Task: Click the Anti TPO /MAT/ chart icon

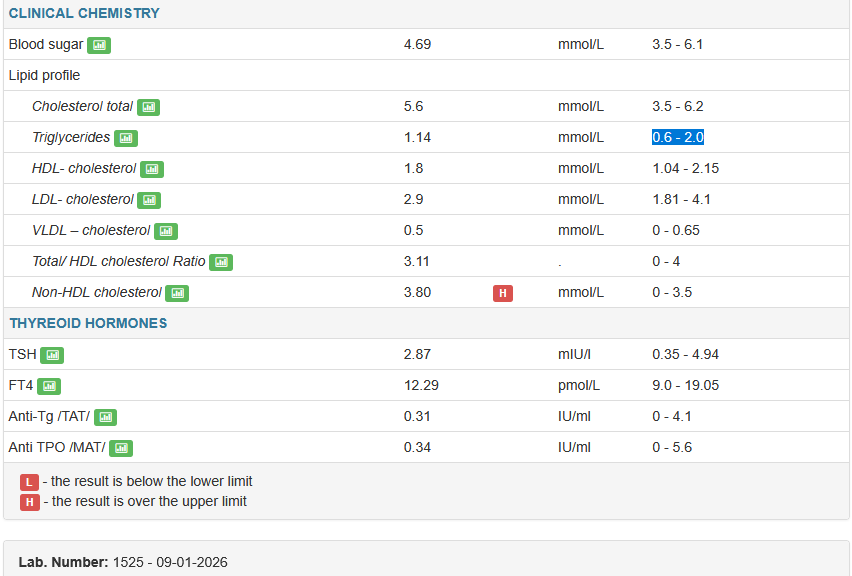Action: 121,448
